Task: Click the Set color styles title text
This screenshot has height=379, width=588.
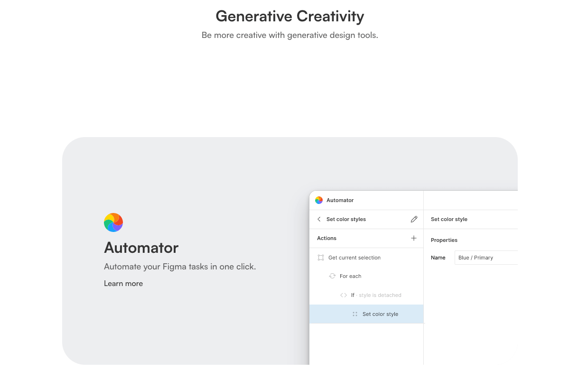Action: coord(346,219)
